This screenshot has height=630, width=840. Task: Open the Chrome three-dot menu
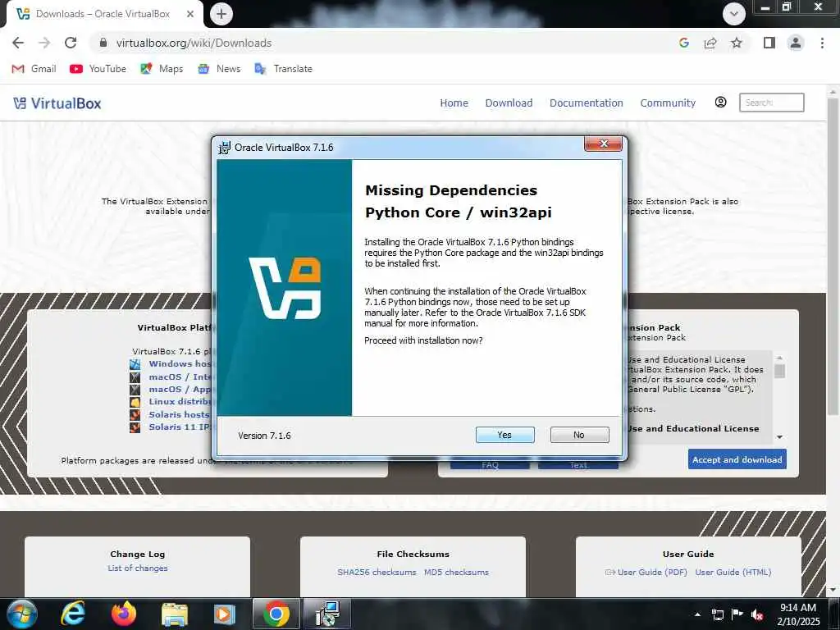[822, 43]
